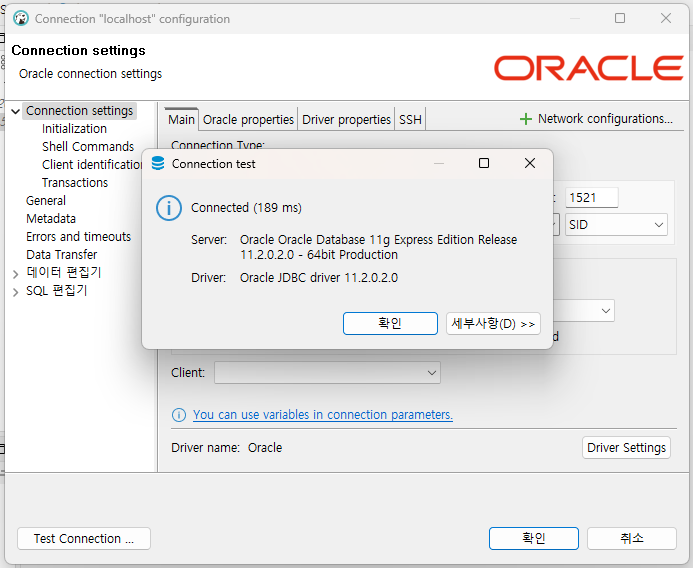Close the Connection test dialog
The height and width of the screenshot is (568, 693).
point(530,163)
